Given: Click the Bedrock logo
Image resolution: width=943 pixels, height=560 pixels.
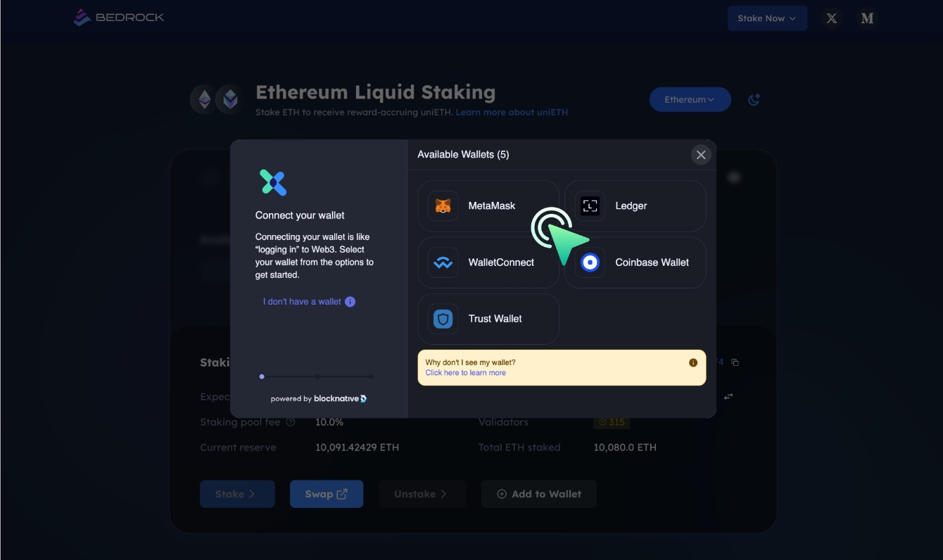Looking at the screenshot, I should (x=119, y=18).
